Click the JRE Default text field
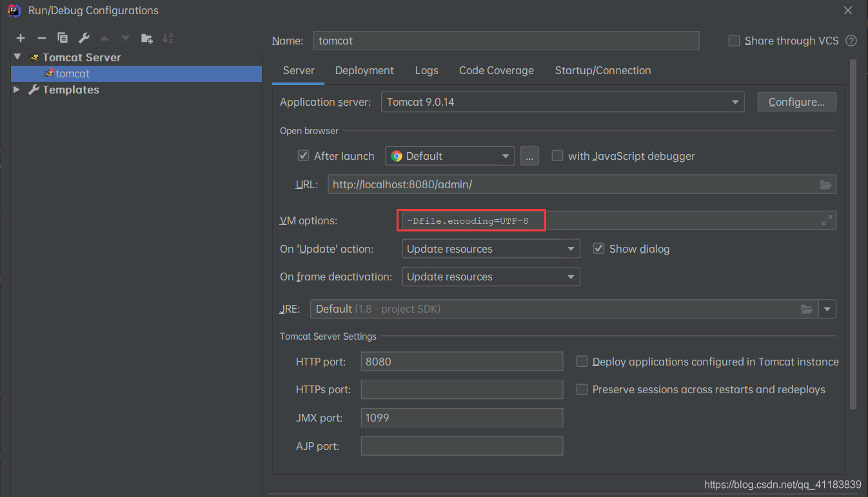 564,309
